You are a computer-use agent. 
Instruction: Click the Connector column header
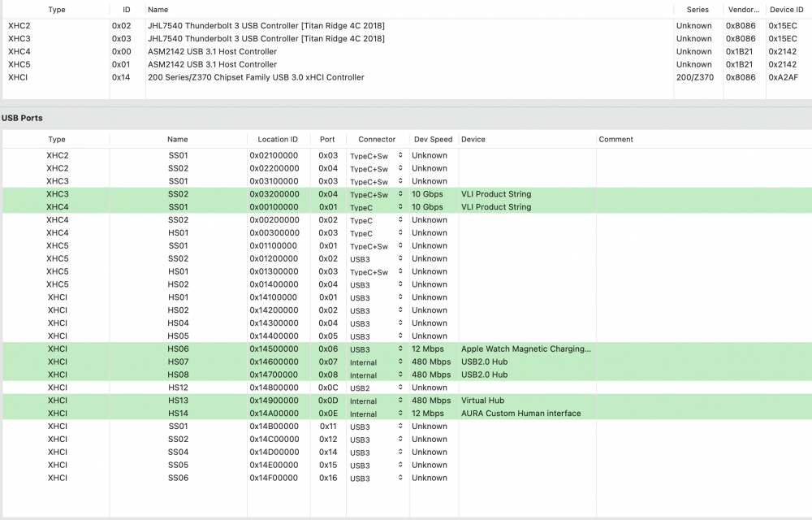click(x=377, y=139)
